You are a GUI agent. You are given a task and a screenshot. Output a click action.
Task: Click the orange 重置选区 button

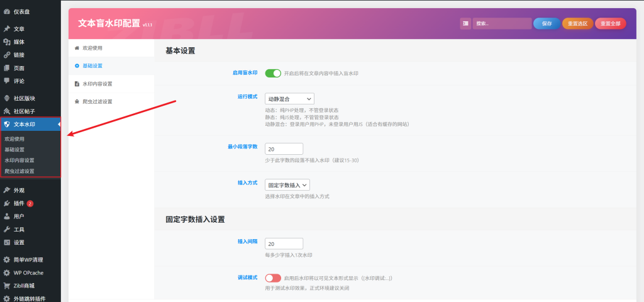click(x=577, y=23)
